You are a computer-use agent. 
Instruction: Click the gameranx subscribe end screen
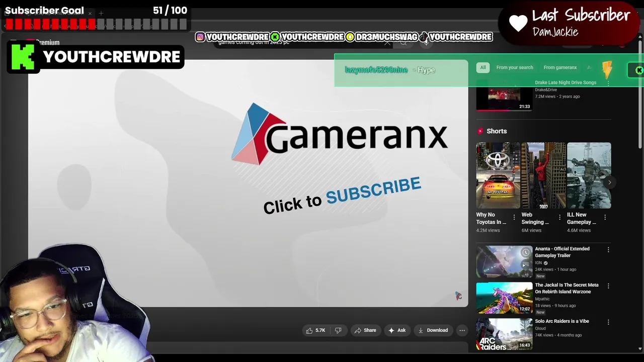coord(342,195)
